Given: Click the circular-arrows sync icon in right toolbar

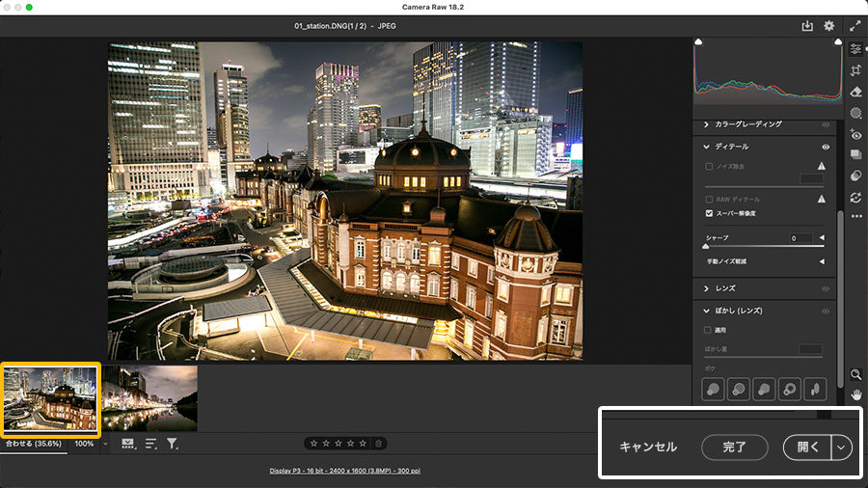Looking at the screenshot, I should pos(855,198).
